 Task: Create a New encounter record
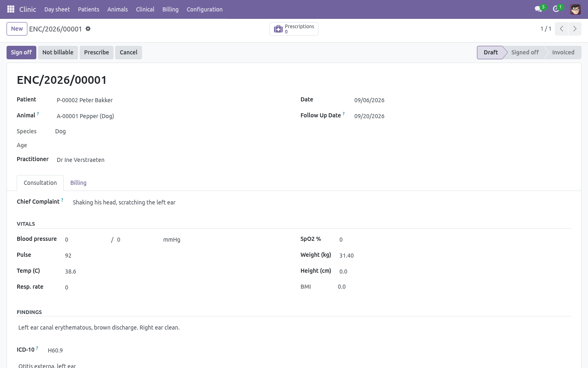coord(17,29)
